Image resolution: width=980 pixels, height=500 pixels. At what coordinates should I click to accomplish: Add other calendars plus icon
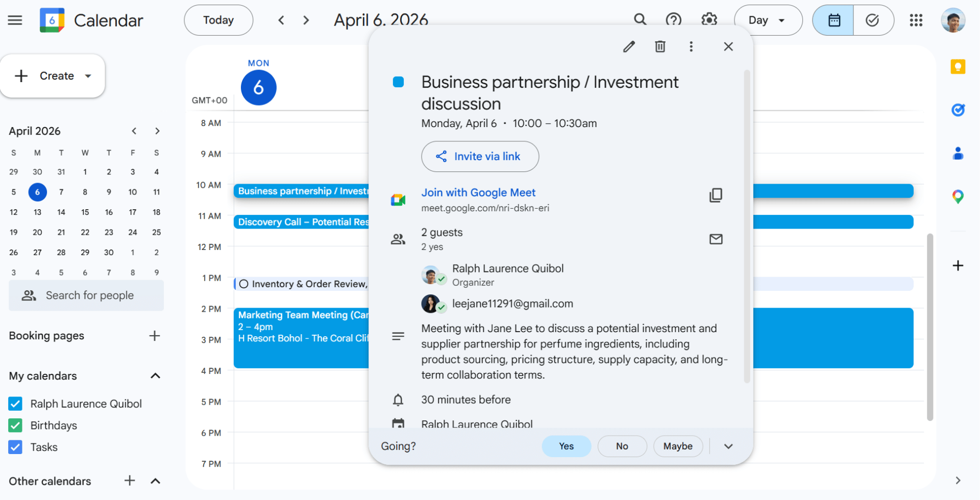pos(130,481)
